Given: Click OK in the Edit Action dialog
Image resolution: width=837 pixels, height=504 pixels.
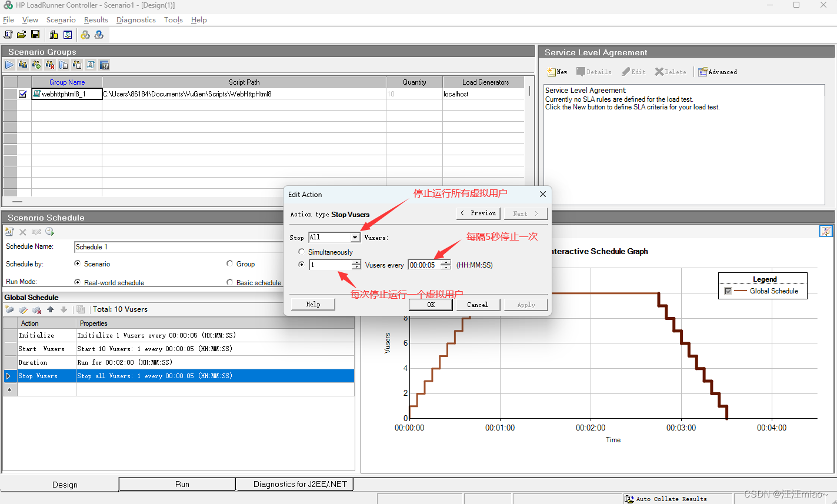Looking at the screenshot, I should point(431,305).
